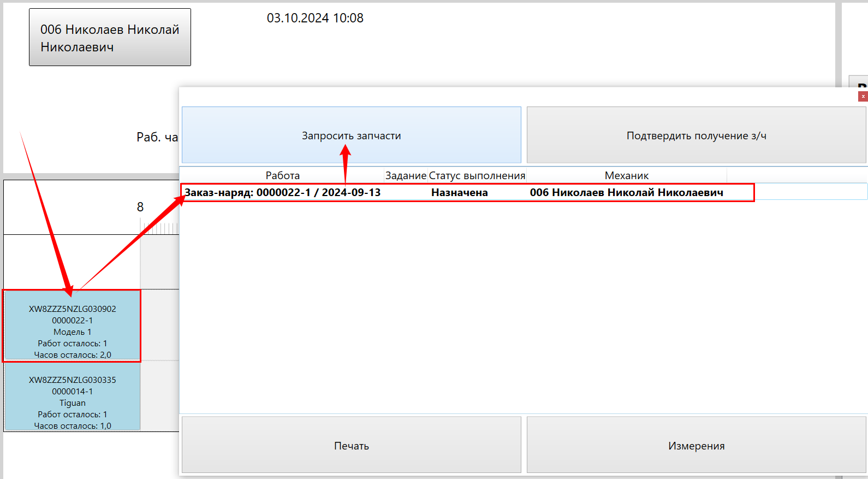
Task: Click the Механик column header
Action: pyautogui.click(x=626, y=175)
